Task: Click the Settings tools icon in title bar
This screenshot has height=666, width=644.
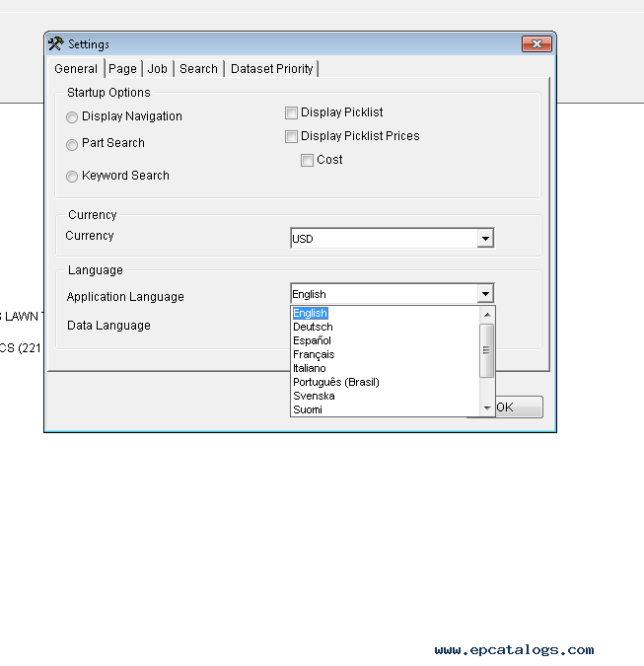Action: [x=56, y=43]
